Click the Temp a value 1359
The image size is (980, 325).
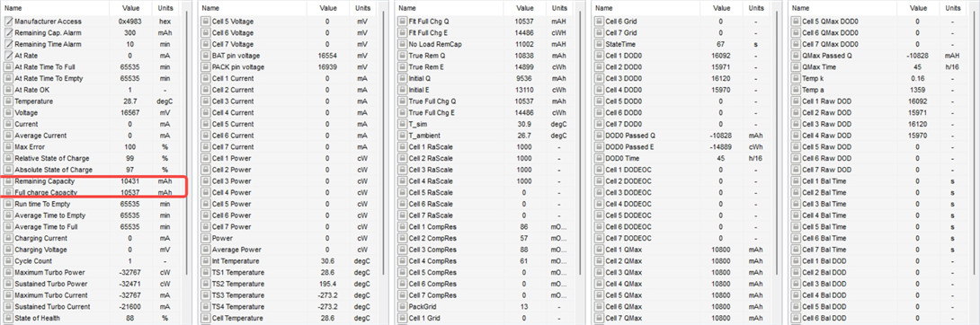(x=917, y=90)
